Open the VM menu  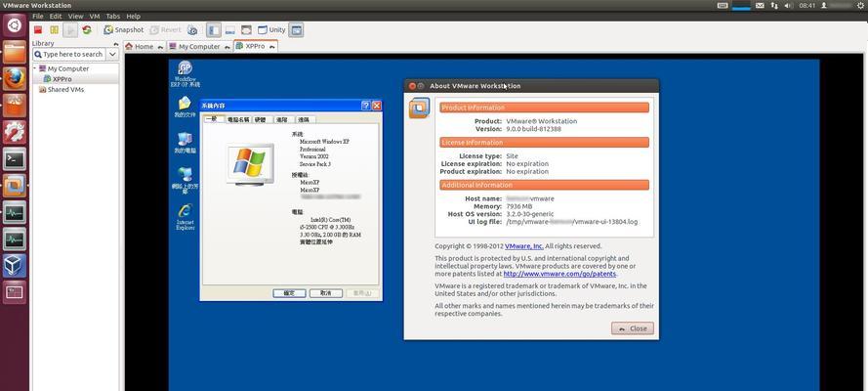point(95,16)
